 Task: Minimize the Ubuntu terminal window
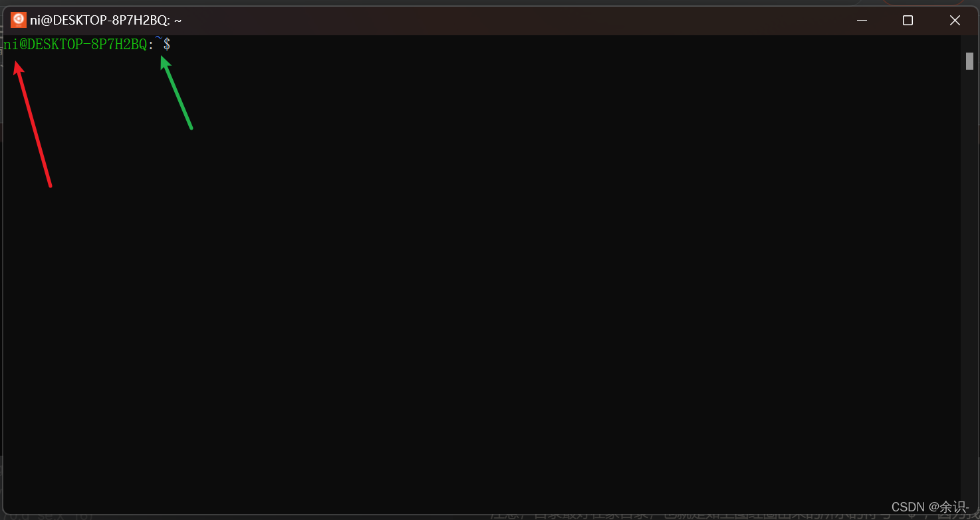[x=862, y=21]
